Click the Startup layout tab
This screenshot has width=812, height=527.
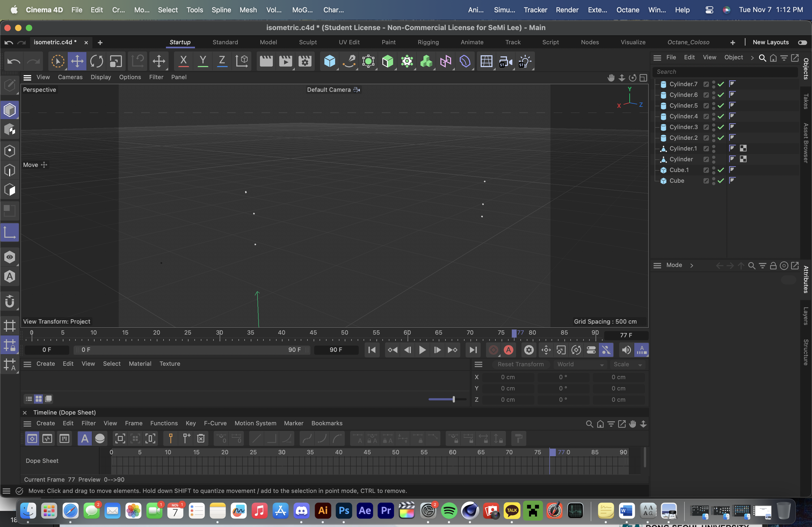tap(179, 41)
